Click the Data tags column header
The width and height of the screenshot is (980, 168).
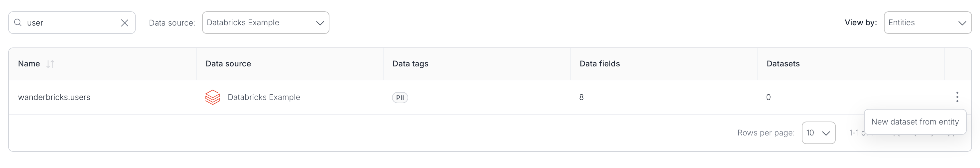[410, 64]
